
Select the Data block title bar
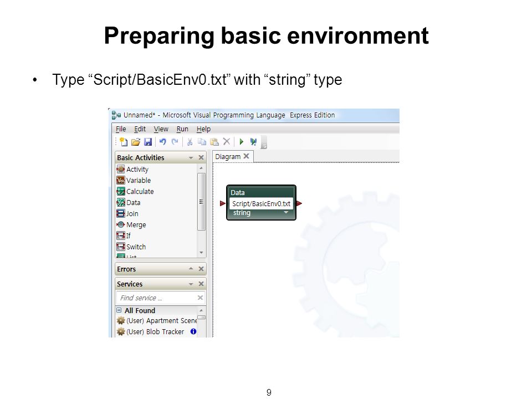click(261, 192)
